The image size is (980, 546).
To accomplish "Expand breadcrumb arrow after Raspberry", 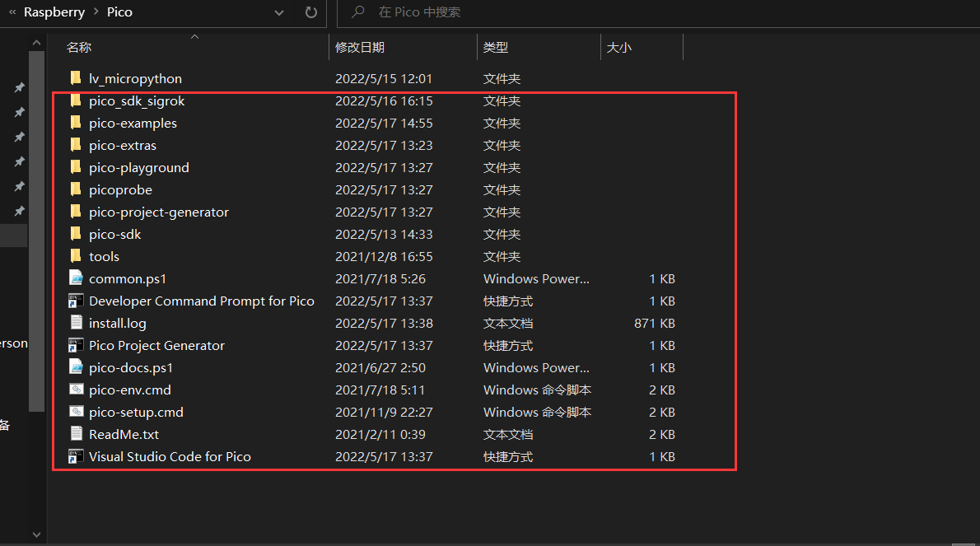I will [96, 12].
